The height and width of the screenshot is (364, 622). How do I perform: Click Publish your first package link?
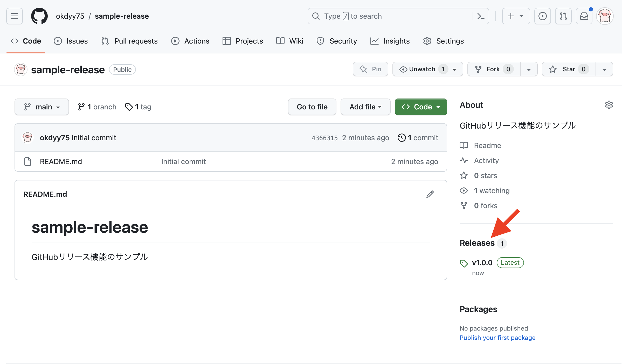[x=497, y=338]
